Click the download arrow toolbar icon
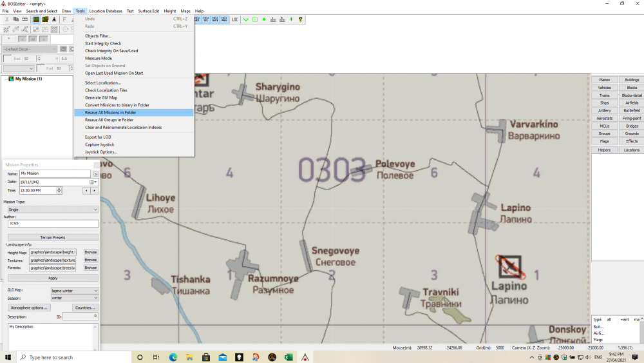644x363 pixels. coord(54,19)
